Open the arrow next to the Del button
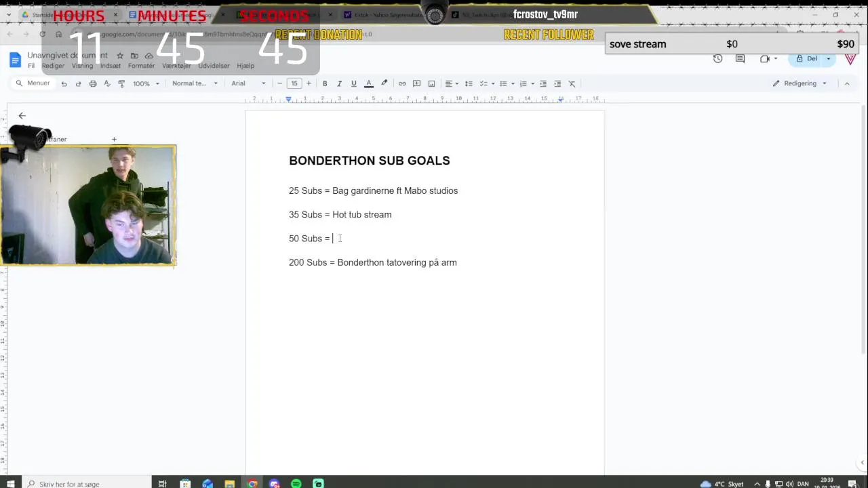Viewport: 868px width, 488px height. 829,58
